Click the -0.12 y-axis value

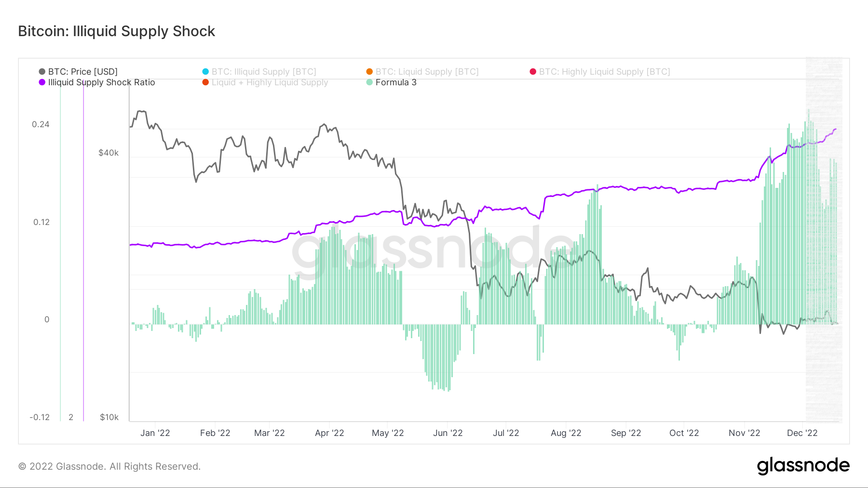tap(40, 417)
